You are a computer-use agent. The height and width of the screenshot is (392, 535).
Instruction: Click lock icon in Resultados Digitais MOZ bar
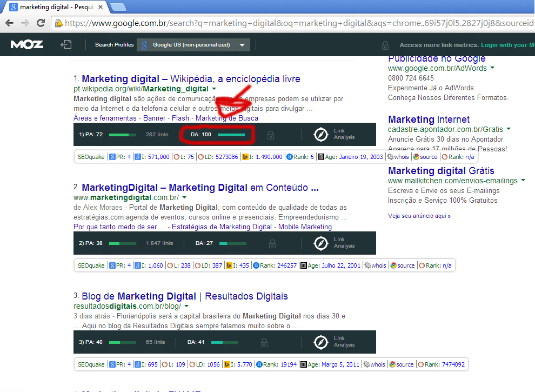tap(264, 342)
